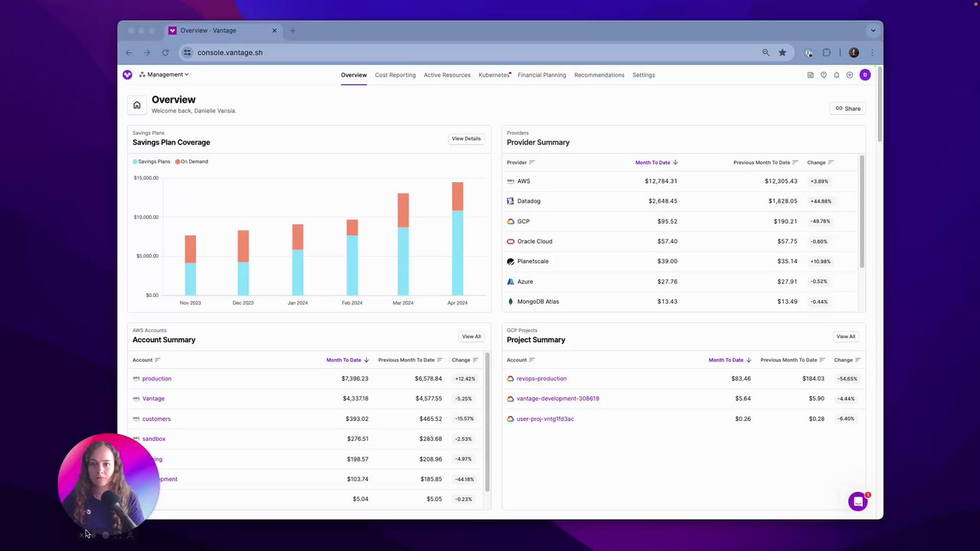Open the documentation page icon
Screen dimensions: 980x551
tap(810, 75)
